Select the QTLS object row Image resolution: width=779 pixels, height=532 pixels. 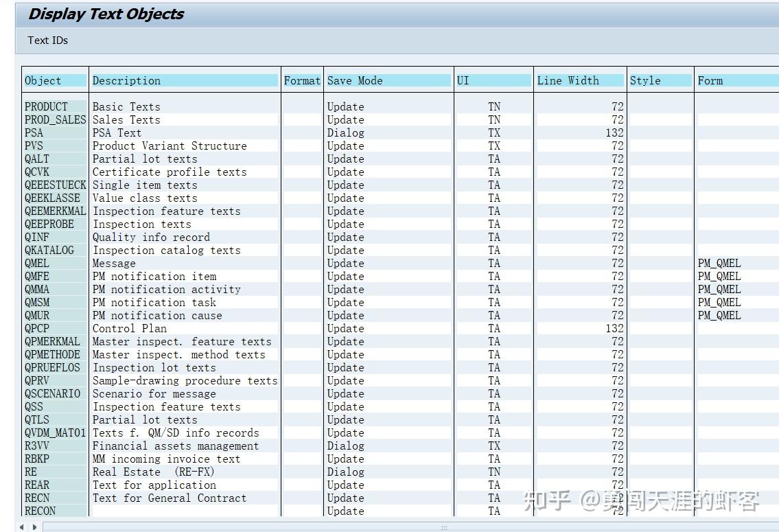[55, 419]
